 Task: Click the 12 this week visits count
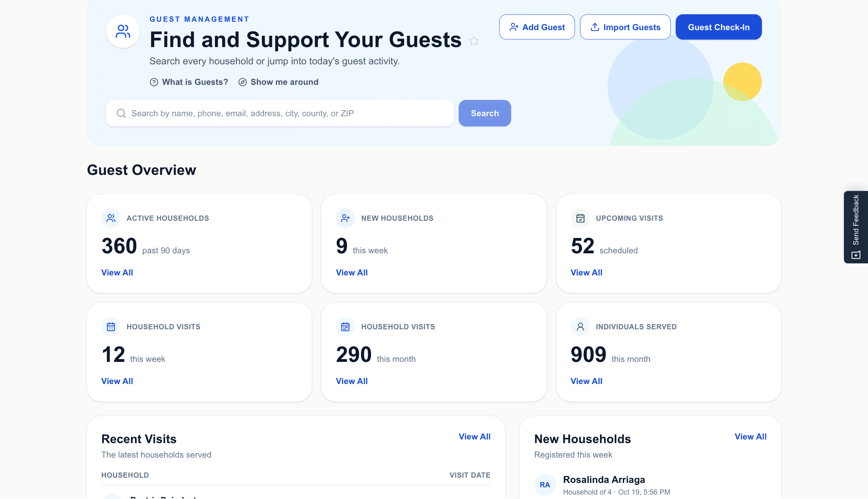(113, 355)
